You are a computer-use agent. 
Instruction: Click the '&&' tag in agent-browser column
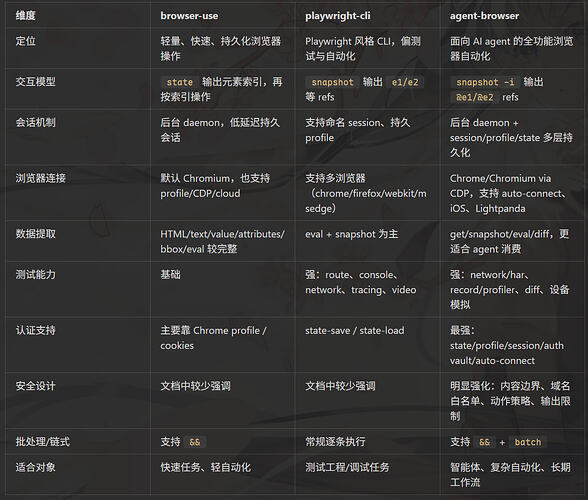[484, 442]
